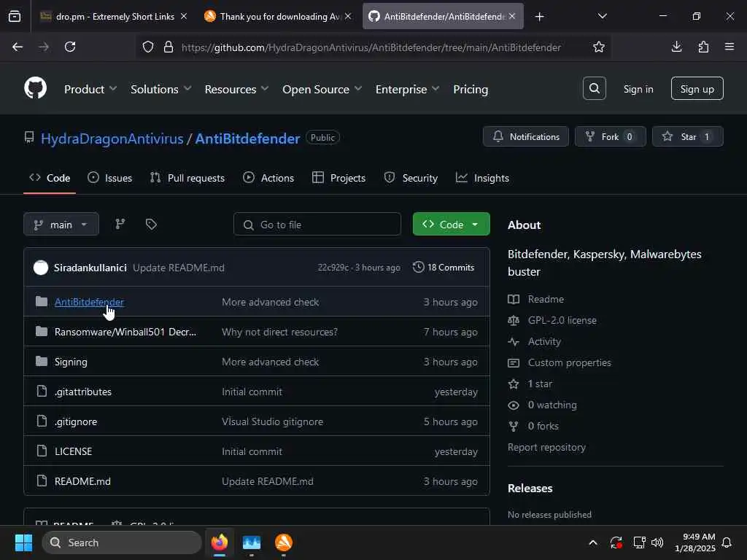Screen dimensions: 747x560
Task: Open a new tab with plus icon
Action: 539,17
